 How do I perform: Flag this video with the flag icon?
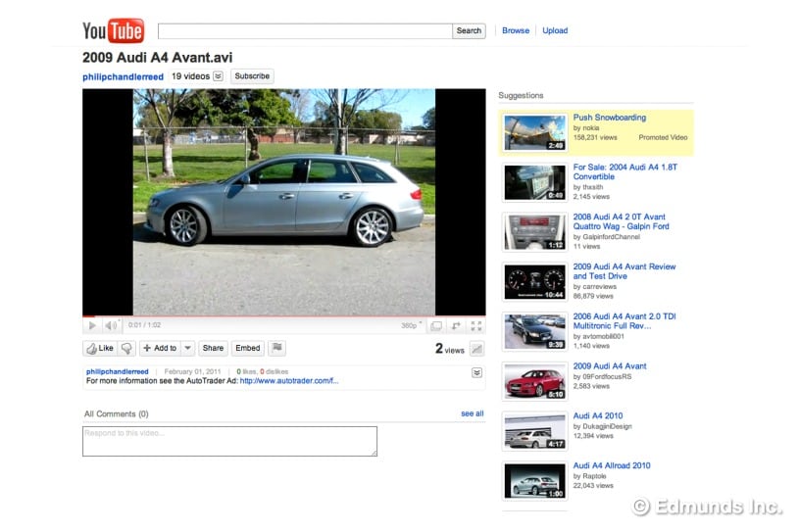tap(276, 348)
